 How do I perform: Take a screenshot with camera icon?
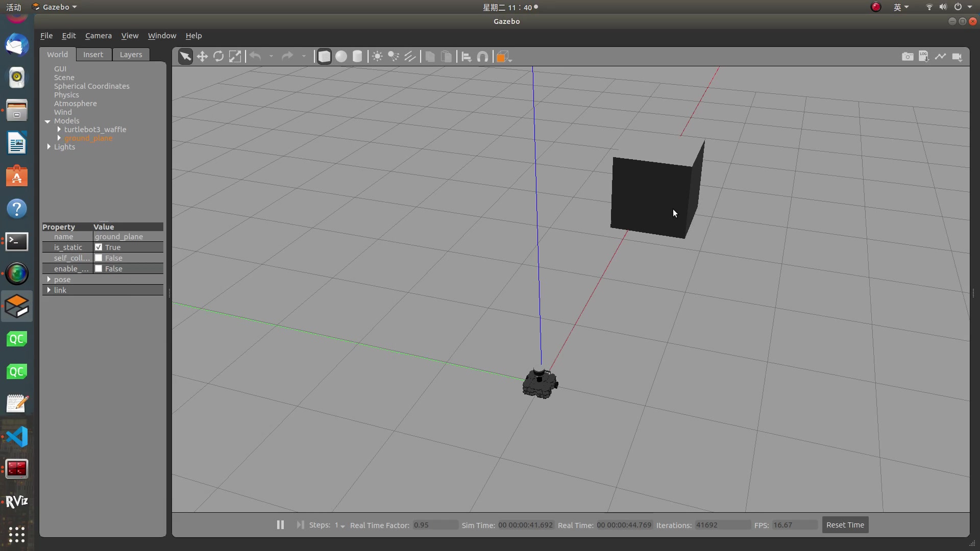click(x=907, y=57)
